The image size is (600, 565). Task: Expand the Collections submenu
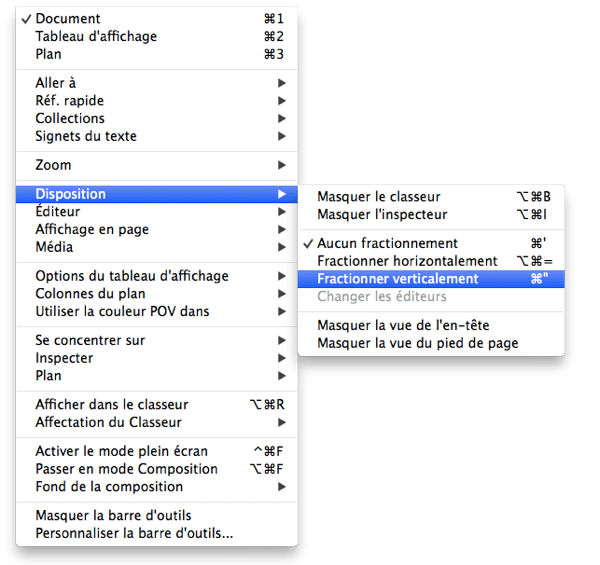coord(70,119)
